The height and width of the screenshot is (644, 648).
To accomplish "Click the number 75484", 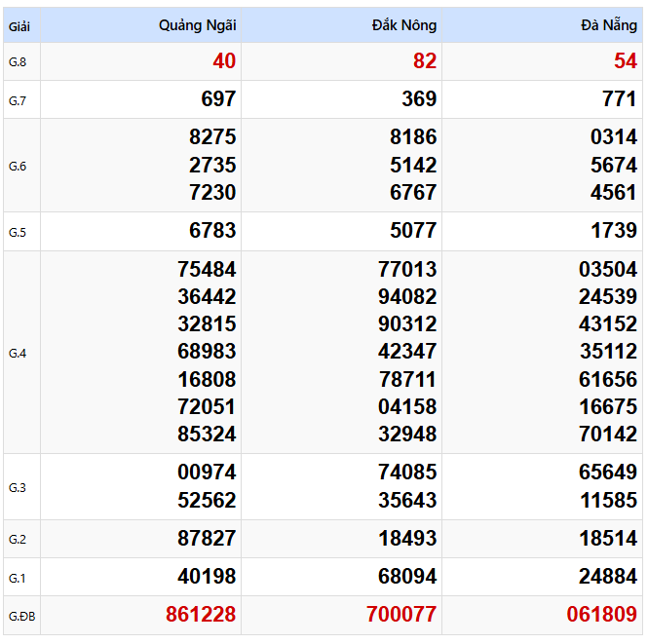I will click(x=207, y=269).
